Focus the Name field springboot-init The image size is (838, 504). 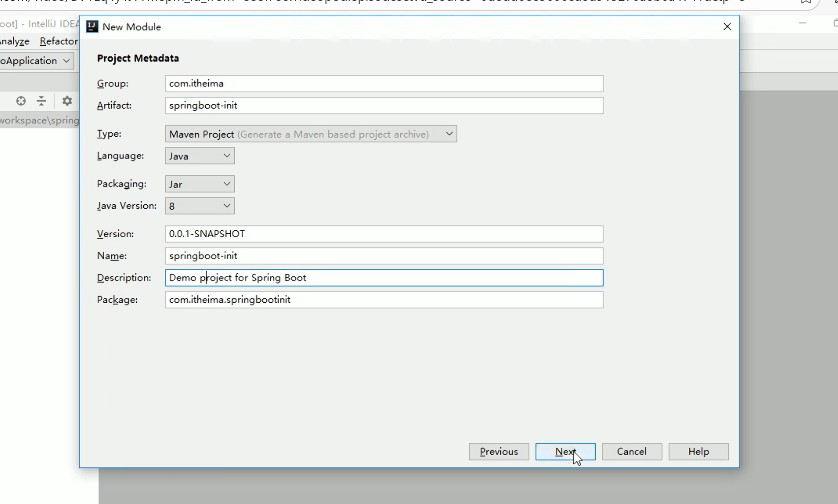point(384,256)
